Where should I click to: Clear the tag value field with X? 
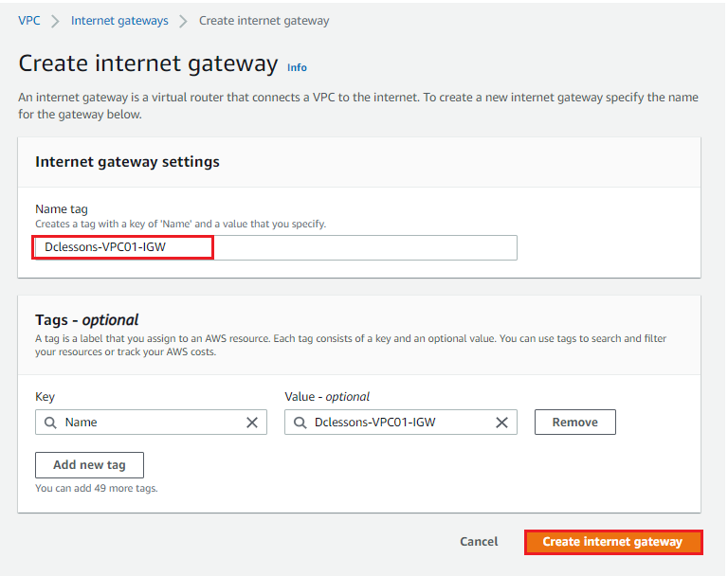[501, 423]
